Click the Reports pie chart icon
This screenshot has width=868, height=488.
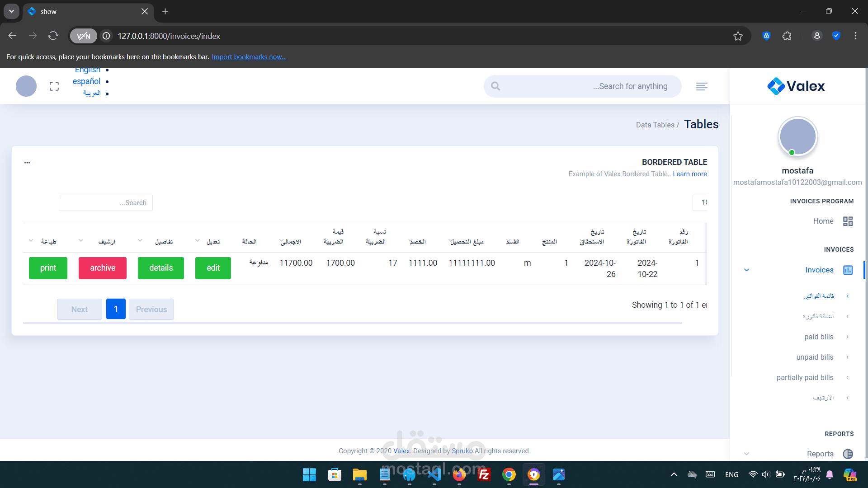tap(848, 454)
